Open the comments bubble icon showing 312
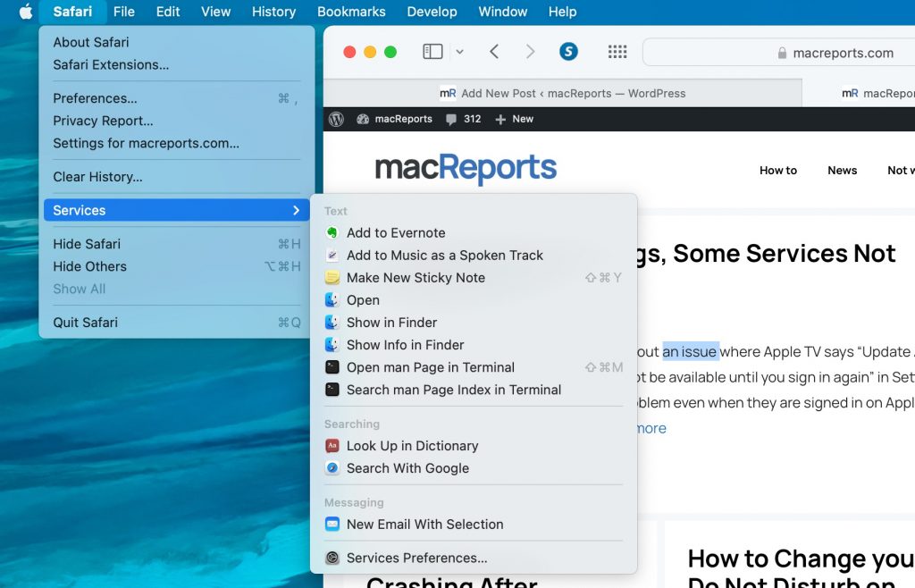 pos(451,120)
